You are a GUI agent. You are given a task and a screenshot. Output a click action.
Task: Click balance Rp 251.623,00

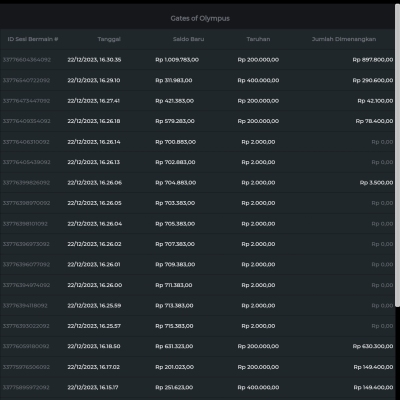click(x=174, y=387)
